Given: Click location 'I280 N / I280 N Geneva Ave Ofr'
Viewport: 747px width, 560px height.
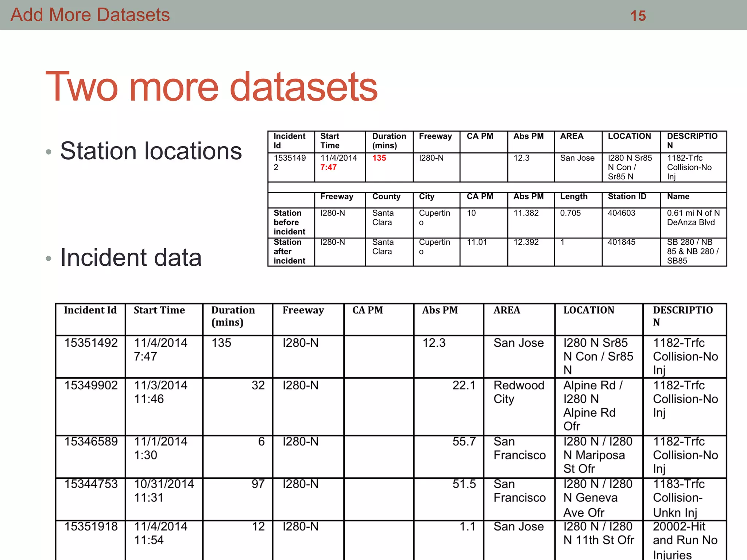Looking at the screenshot, I should coord(598,498).
